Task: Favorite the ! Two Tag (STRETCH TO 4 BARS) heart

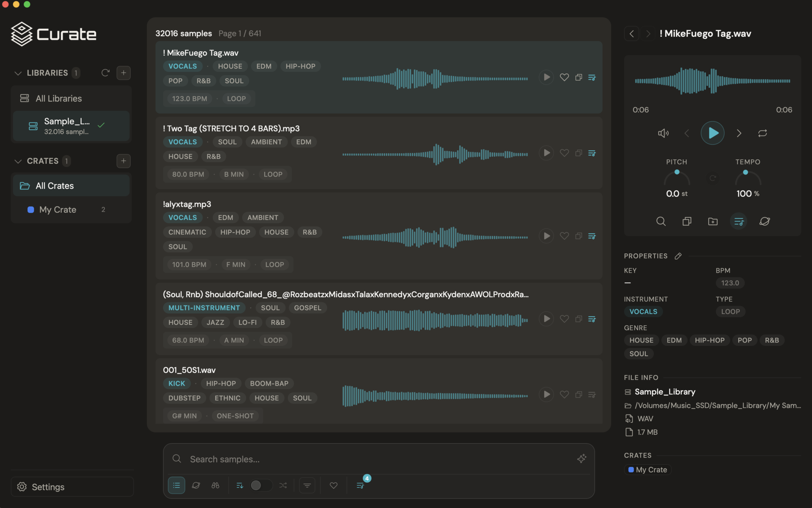Action: [x=564, y=153]
